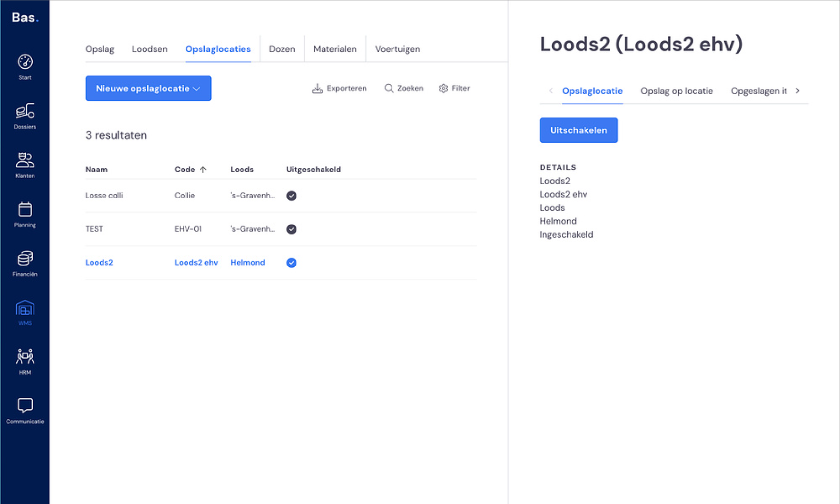Open the Start dashboard icon
This screenshot has width=840, height=504.
(x=25, y=62)
